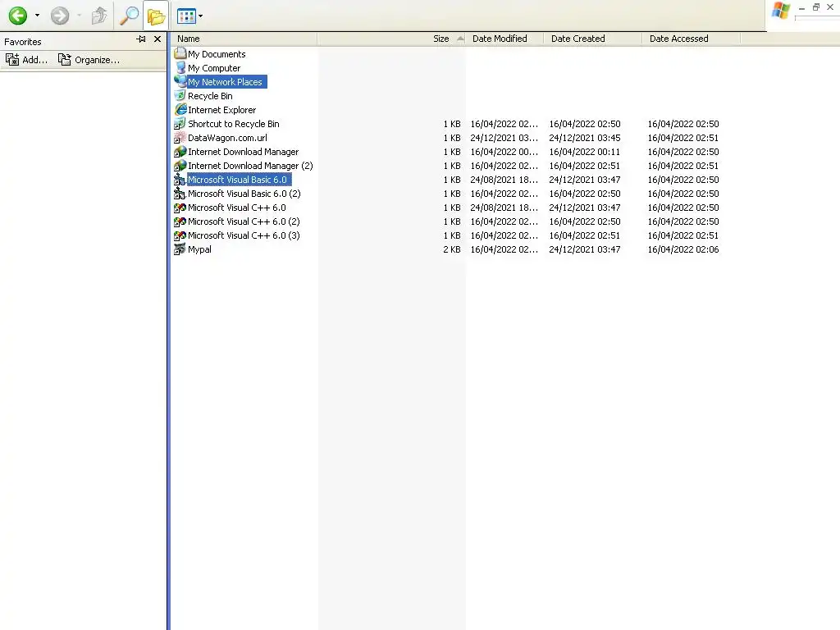Select the My Computer icon

[x=180, y=67]
